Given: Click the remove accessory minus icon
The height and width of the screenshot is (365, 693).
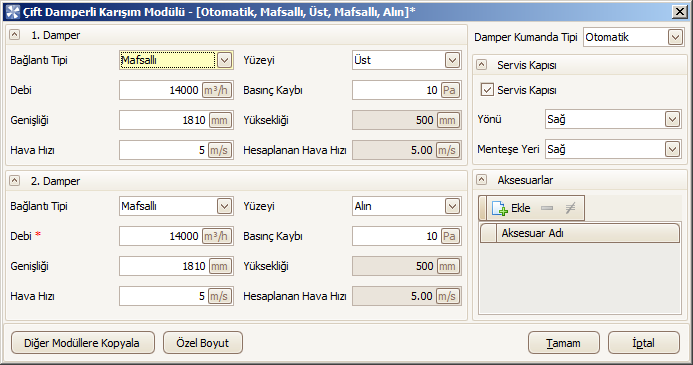Looking at the screenshot, I should (547, 208).
